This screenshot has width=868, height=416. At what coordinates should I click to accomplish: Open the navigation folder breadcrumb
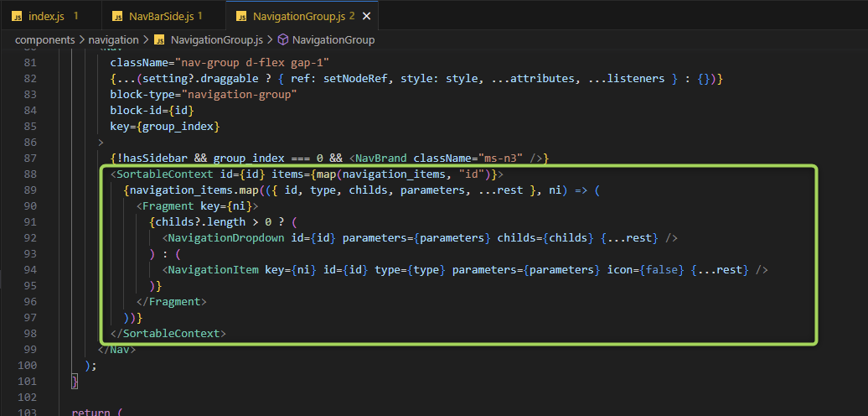(115, 39)
